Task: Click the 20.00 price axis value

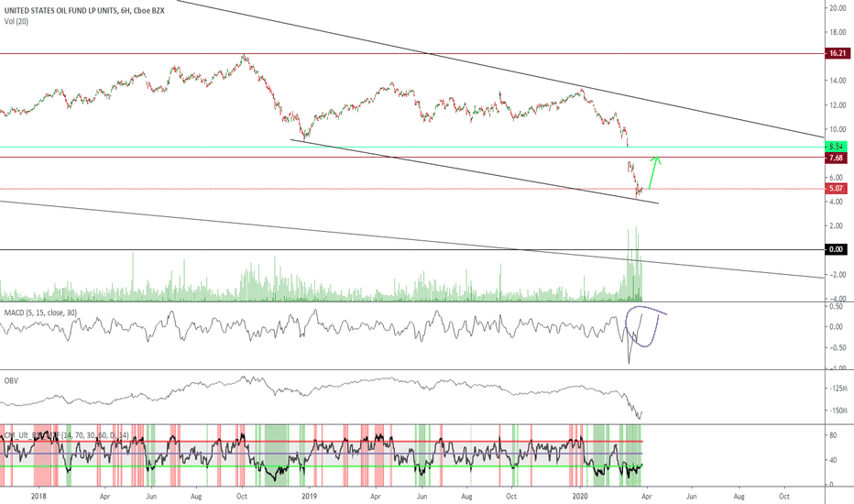Action: (x=838, y=7)
